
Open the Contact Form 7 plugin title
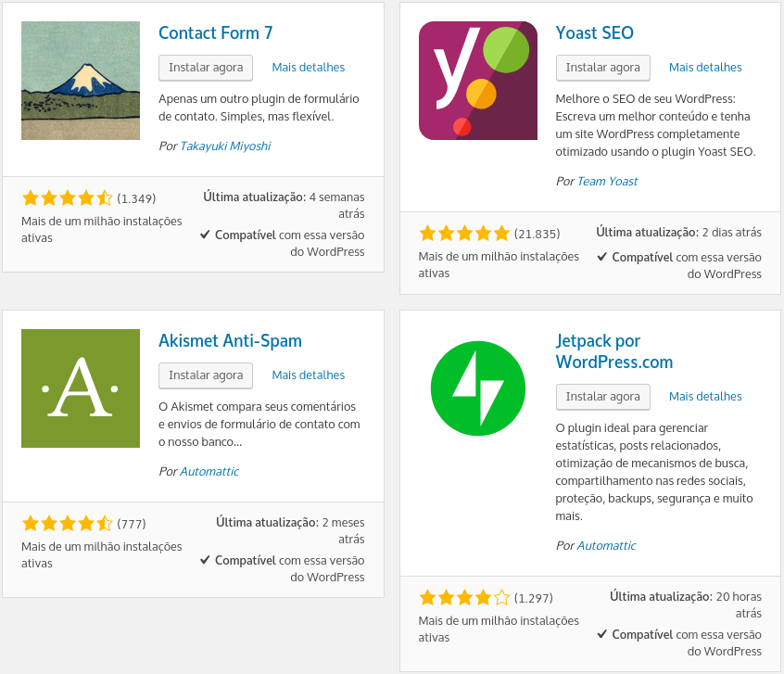pos(215,32)
